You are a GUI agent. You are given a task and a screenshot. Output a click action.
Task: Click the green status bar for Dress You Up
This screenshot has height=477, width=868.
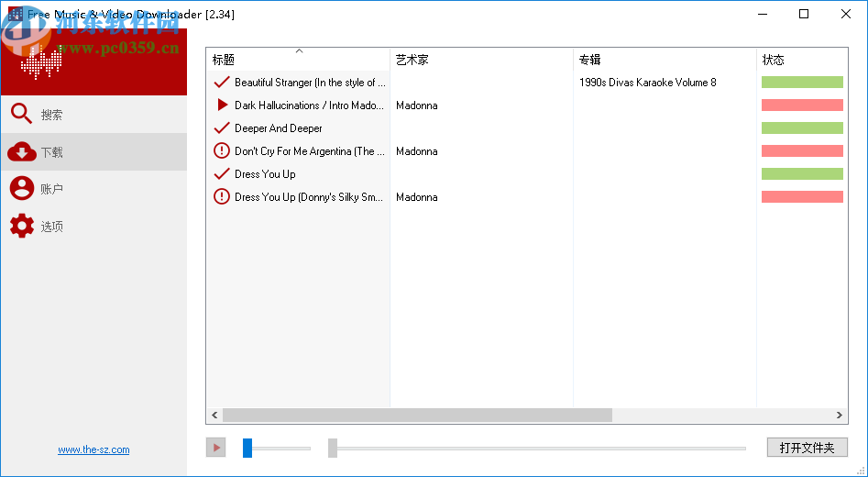[802, 174]
